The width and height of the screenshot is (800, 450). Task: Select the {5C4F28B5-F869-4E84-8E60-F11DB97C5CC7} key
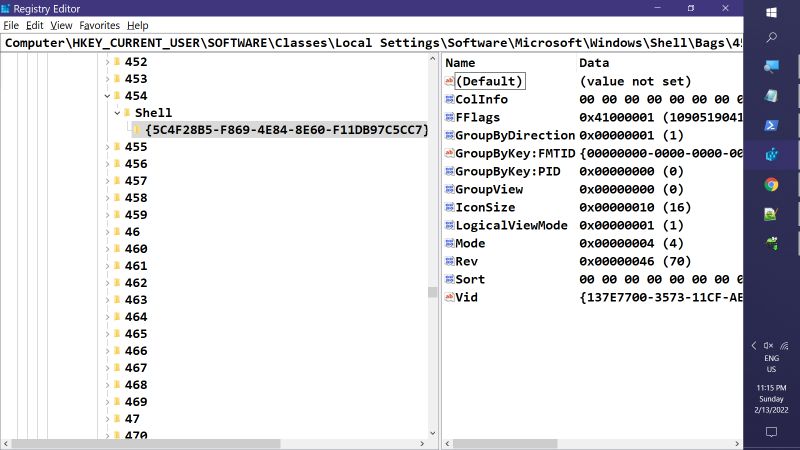[x=287, y=130]
